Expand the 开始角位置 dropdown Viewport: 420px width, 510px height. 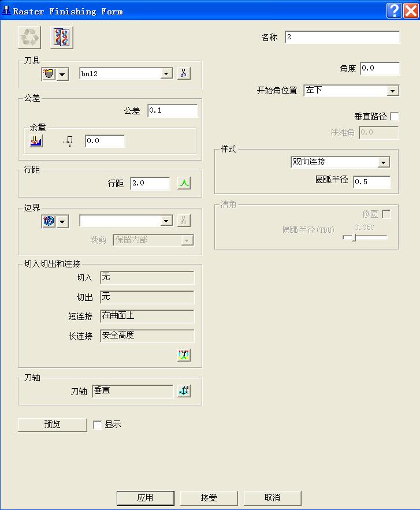click(393, 91)
